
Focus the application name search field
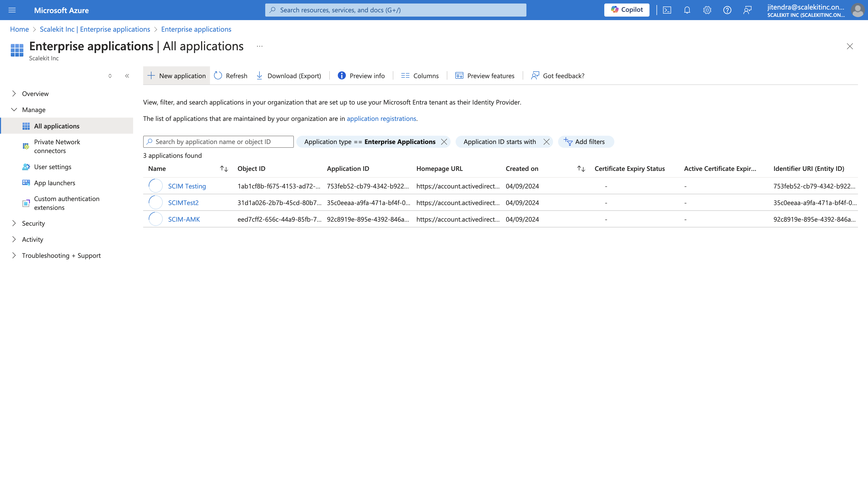coord(218,141)
